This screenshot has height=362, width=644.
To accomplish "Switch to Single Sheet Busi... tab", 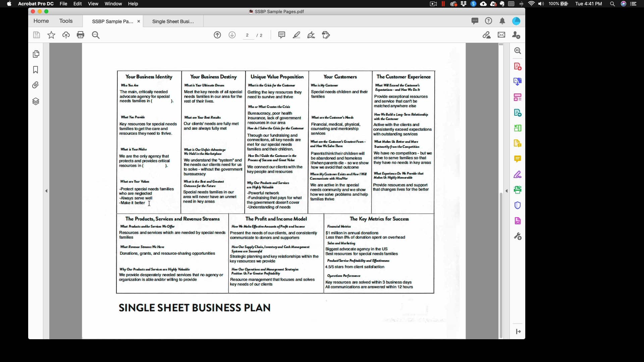I will [173, 21].
